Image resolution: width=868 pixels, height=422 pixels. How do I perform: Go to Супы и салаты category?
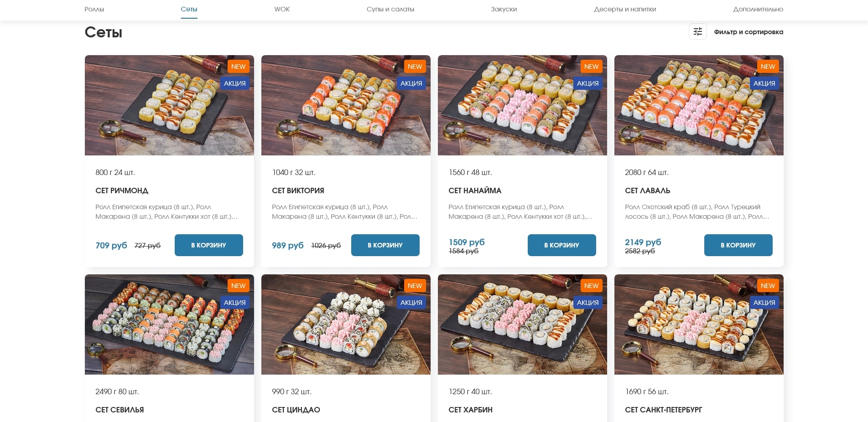coord(390,9)
